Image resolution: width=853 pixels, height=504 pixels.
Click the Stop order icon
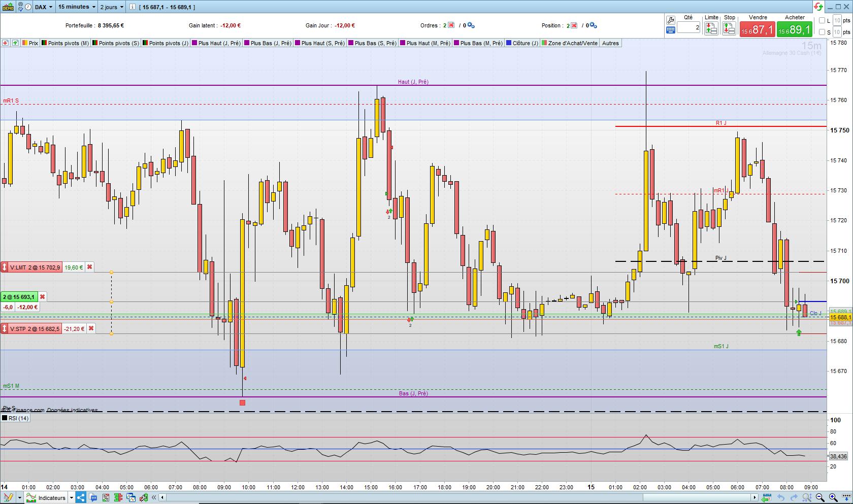tap(729, 28)
